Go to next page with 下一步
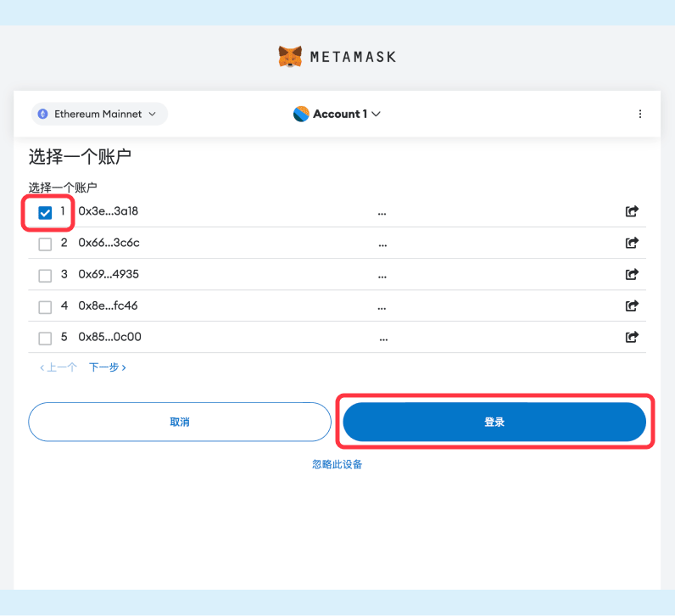 108,367
